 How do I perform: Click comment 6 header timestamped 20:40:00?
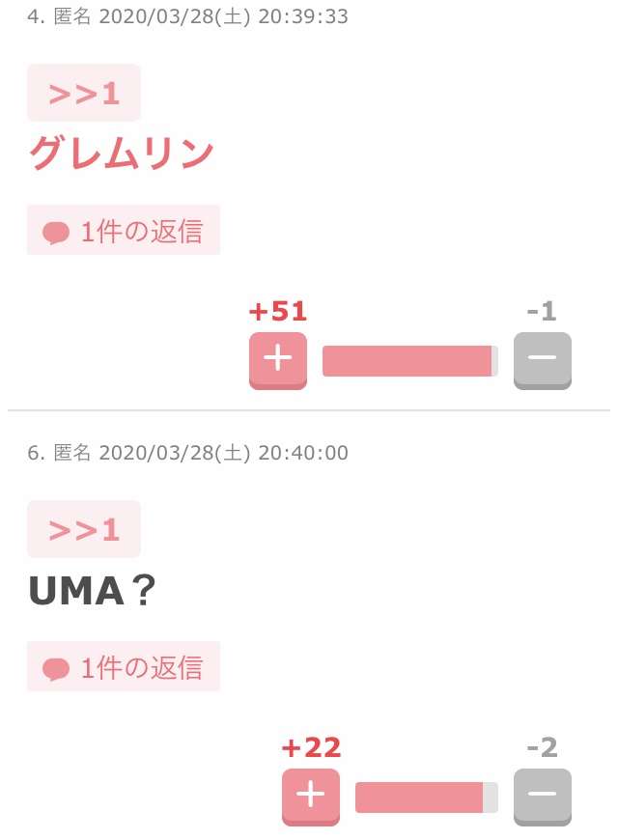point(187,453)
